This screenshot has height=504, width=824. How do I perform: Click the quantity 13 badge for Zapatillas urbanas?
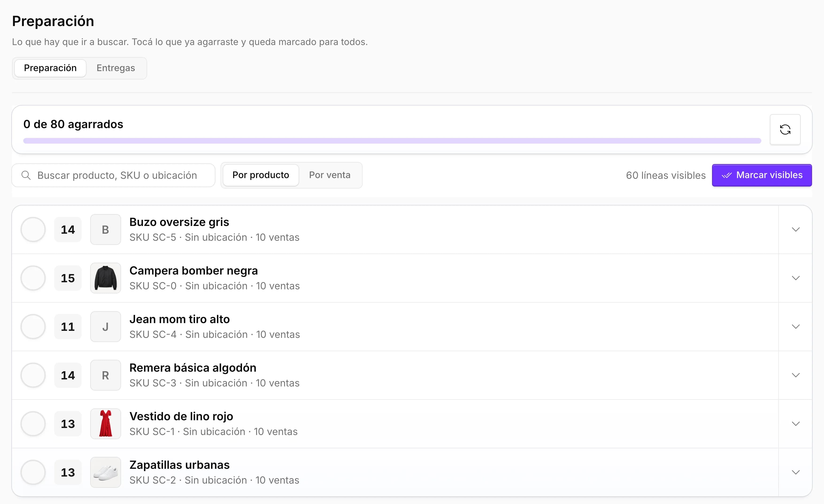(68, 472)
